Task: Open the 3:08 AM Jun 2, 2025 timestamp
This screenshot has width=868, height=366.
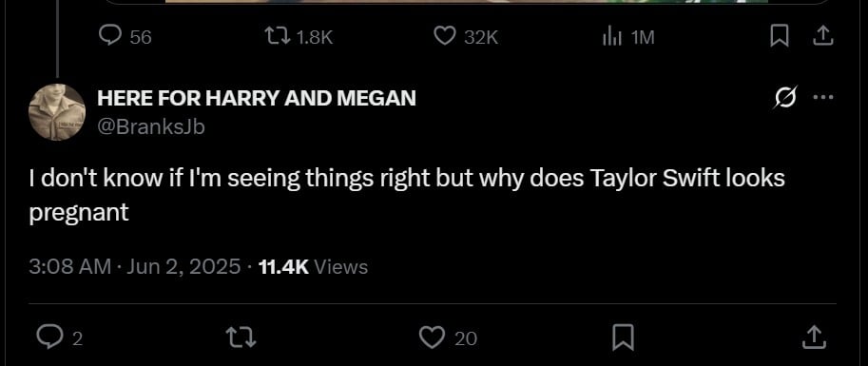Action: tap(135, 267)
